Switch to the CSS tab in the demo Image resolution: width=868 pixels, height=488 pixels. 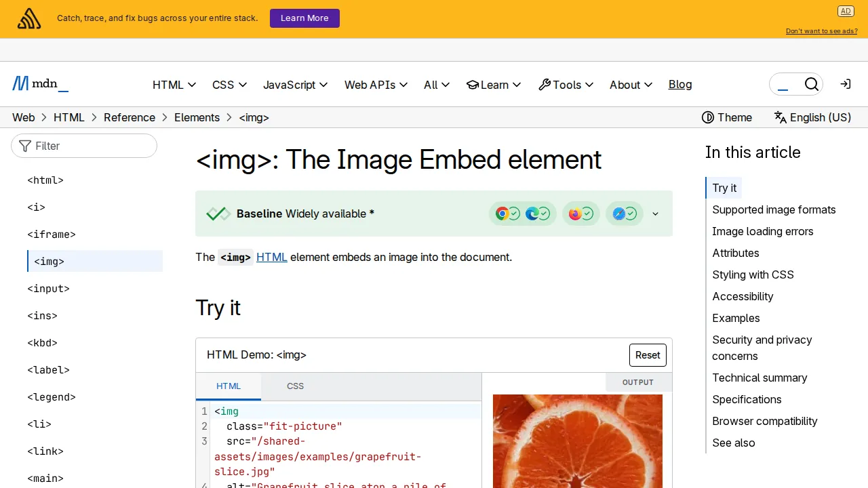[x=295, y=386]
